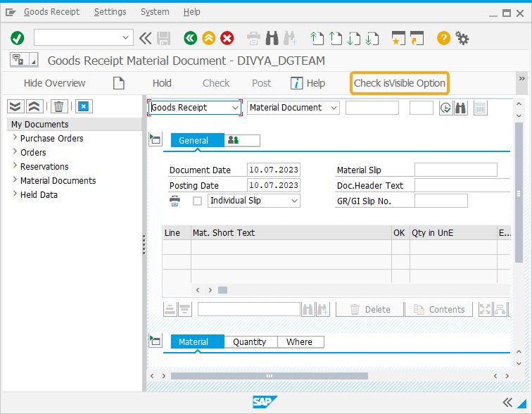Open the Goods Receipt action dropdown
This screenshot has height=414, width=532.
[x=235, y=108]
